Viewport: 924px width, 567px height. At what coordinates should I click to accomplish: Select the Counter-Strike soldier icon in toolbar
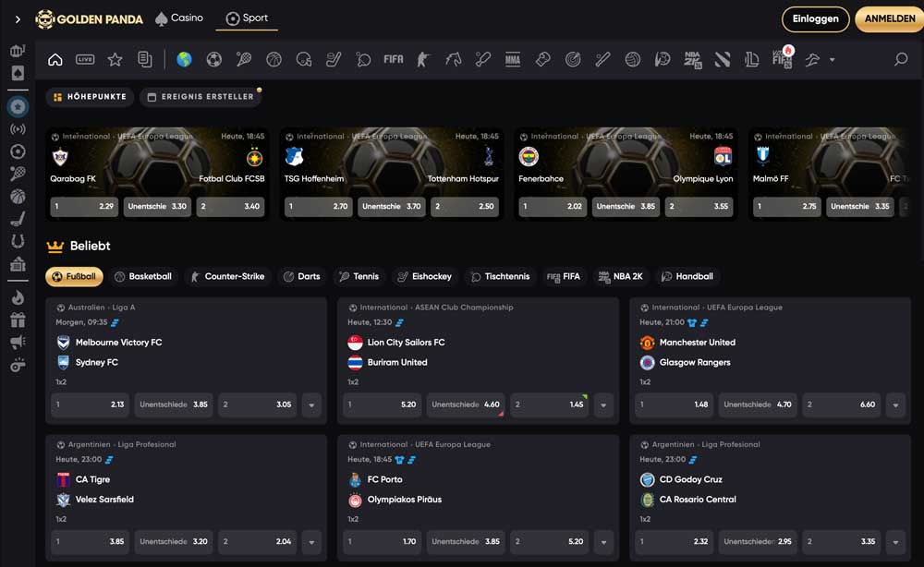click(x=423, y=59)
